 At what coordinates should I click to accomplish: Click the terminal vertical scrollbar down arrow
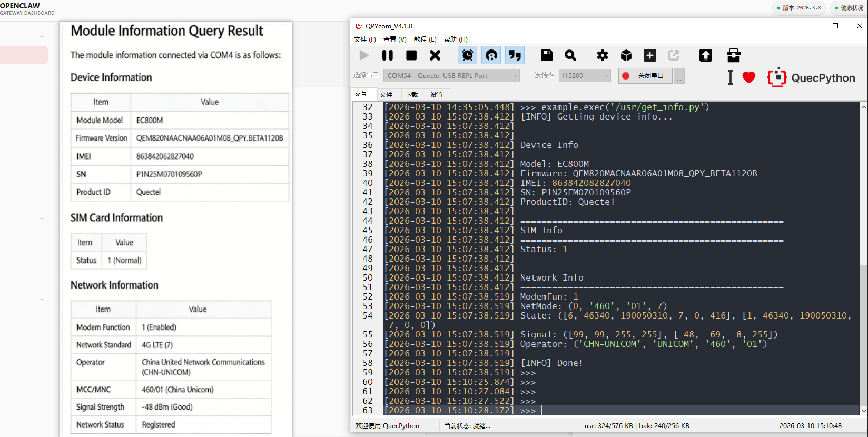pos(864,411)
